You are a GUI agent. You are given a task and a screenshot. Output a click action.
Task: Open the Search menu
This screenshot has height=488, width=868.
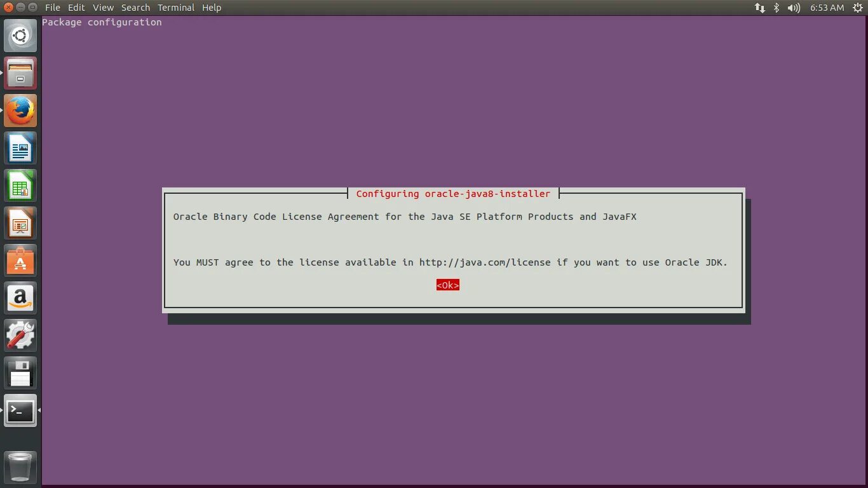coord(135,8)
